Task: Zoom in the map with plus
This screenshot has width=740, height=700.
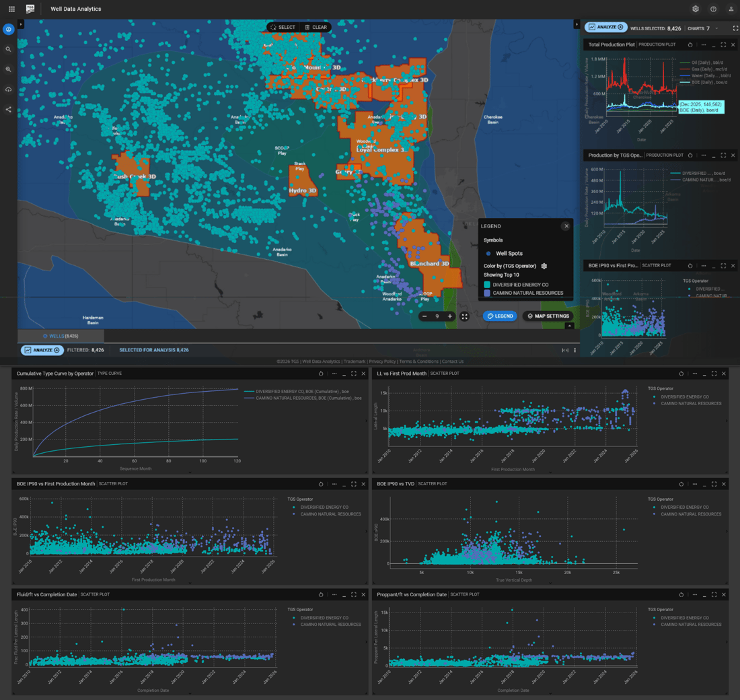Action: pos(450,316)
